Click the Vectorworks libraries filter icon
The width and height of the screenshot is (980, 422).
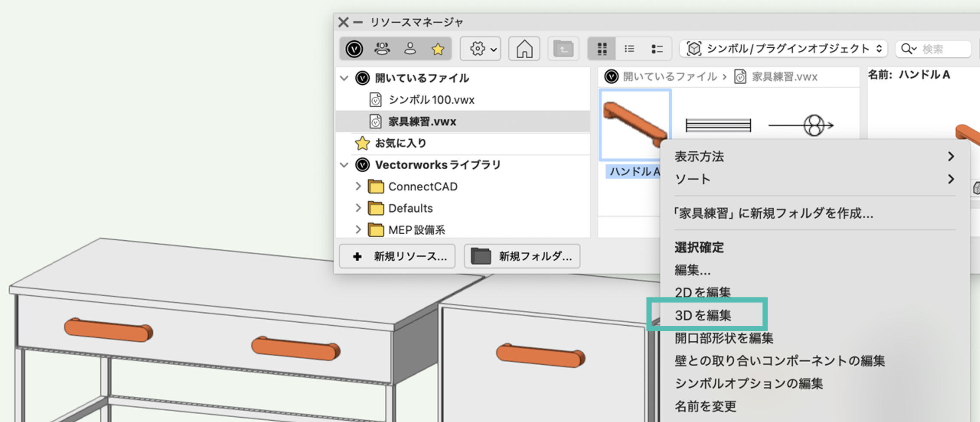(x=354, y=49)
